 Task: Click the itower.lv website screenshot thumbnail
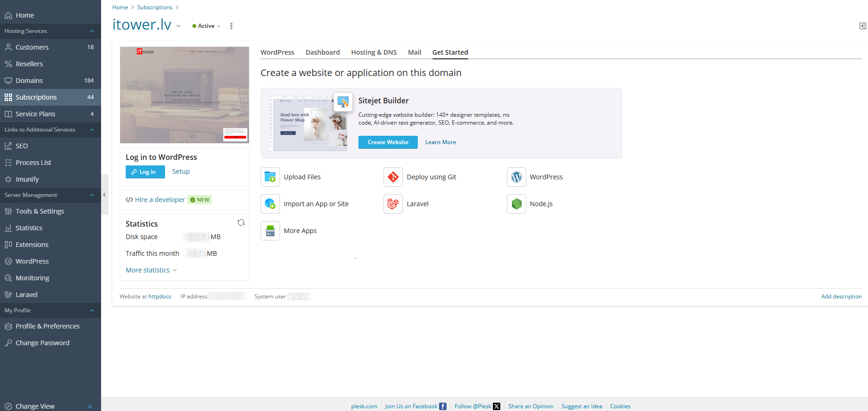[185, 95]
